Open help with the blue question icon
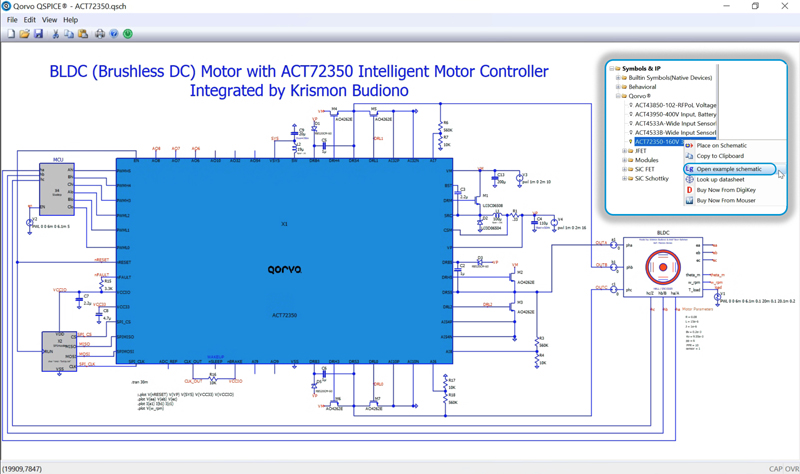 (x=114, y=34)
